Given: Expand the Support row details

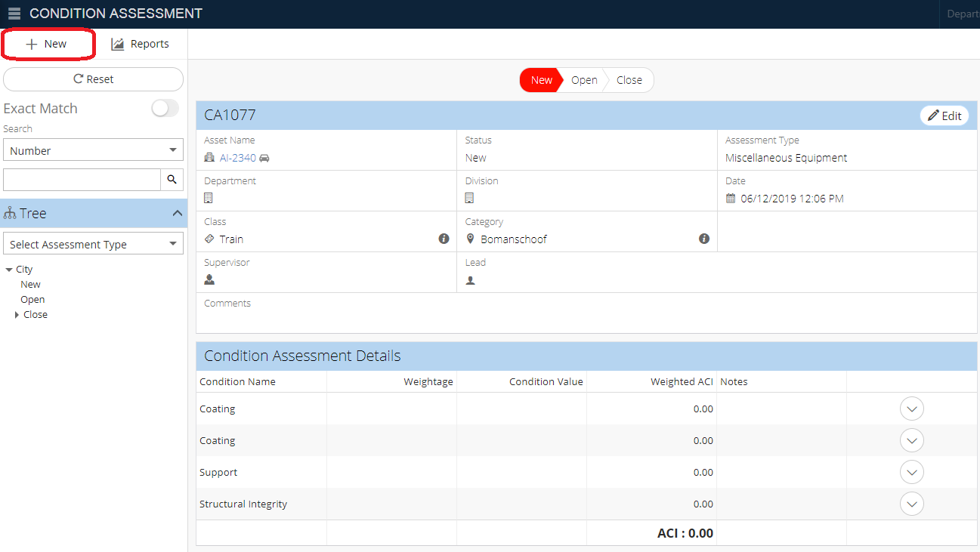Looking at the screenshot, I should pyautogui.click(x=912, y=472).
